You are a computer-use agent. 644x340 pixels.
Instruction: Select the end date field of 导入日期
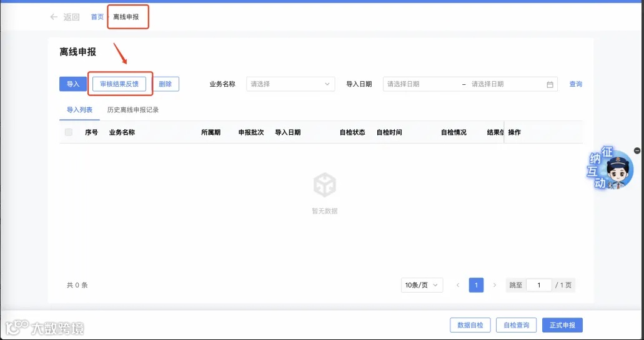tap(505, 84)
